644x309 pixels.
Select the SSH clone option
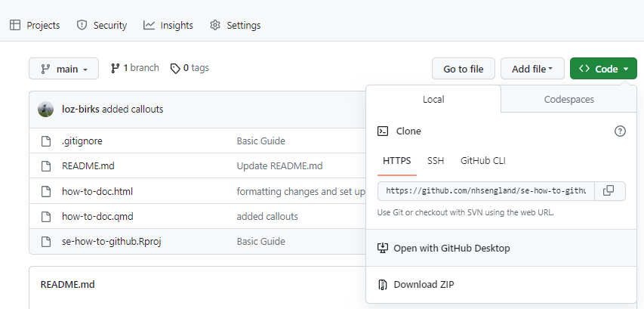click(x=436, y=160)
